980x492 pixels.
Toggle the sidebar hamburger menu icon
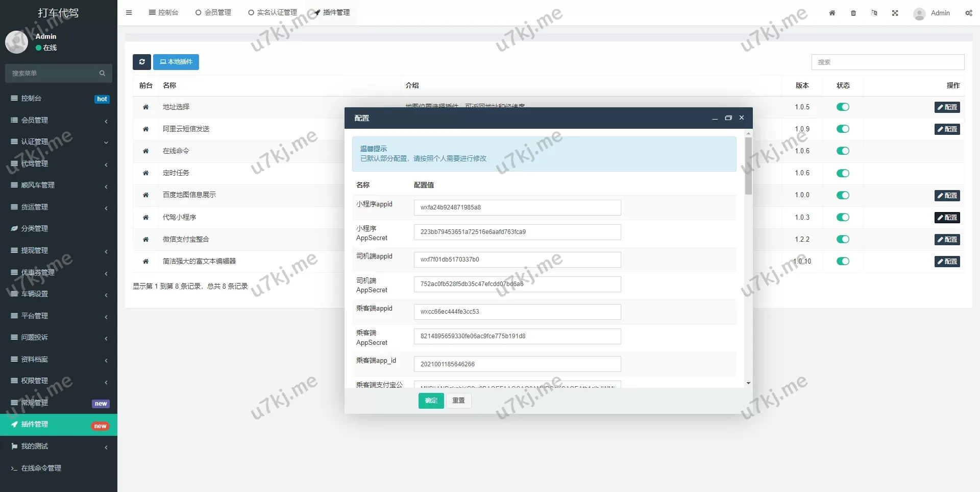[x=129, y=13]
